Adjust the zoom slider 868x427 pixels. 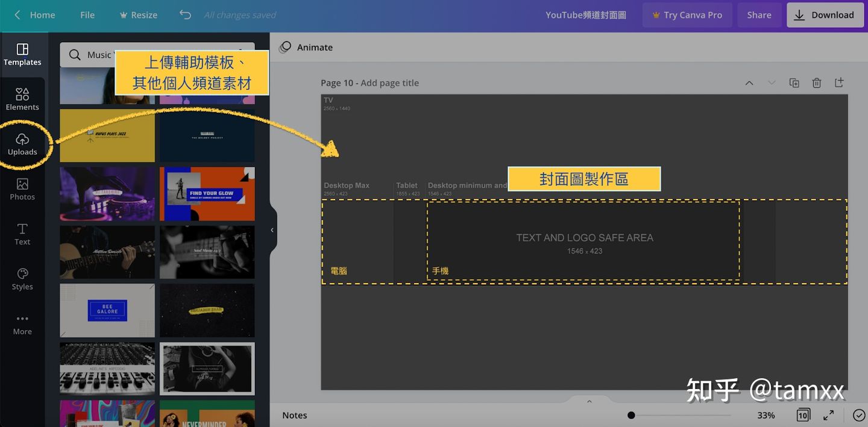coord(631,415)
